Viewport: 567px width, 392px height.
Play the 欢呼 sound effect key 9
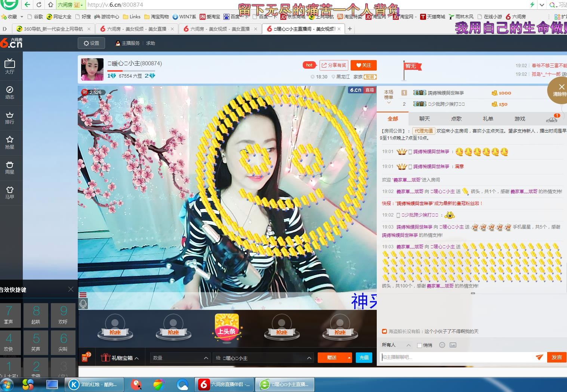click(63, 315)
